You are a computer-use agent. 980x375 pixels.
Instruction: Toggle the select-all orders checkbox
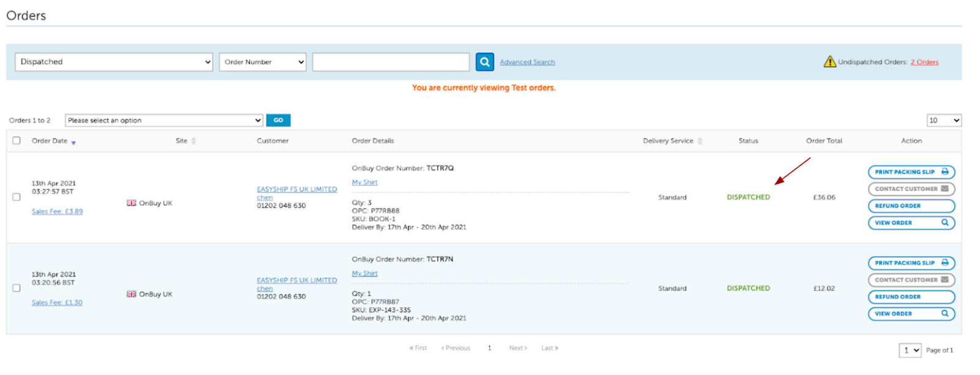click(17, 140)
